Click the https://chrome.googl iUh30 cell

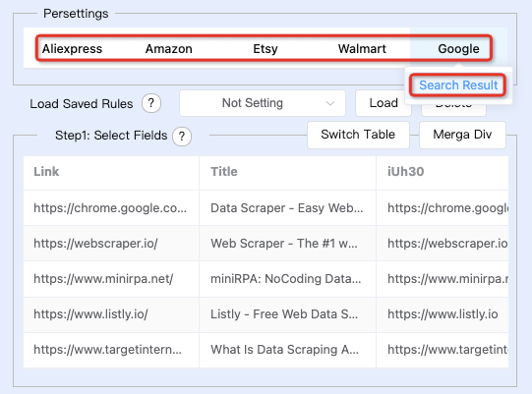443,208
